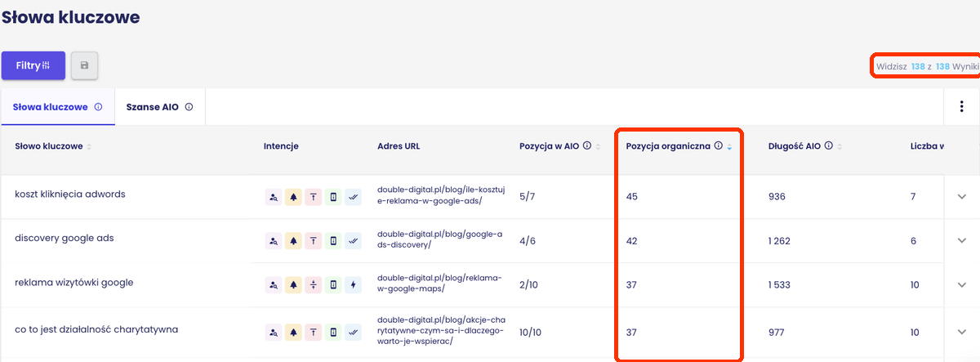This screenshot has height=362, width=980.
Task: Click the Słowa kluczowe page heading
Action: pyautogui.click(x=70, y=16)
